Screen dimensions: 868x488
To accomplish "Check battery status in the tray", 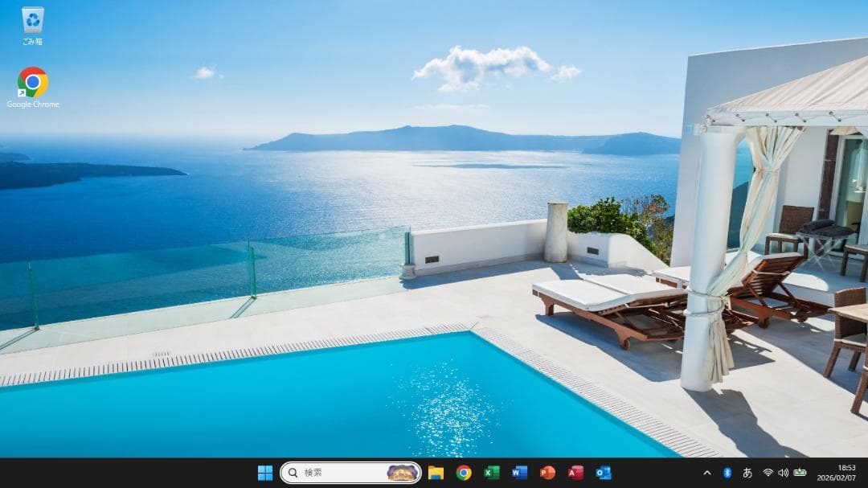I will point(800,474).
